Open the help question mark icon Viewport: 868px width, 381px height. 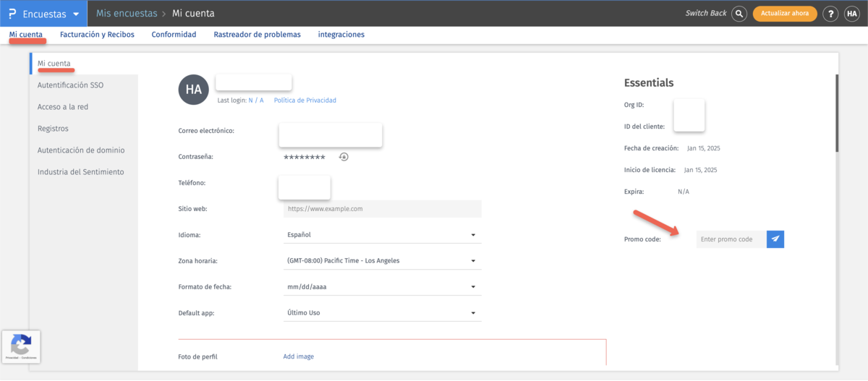coord(830,14)
